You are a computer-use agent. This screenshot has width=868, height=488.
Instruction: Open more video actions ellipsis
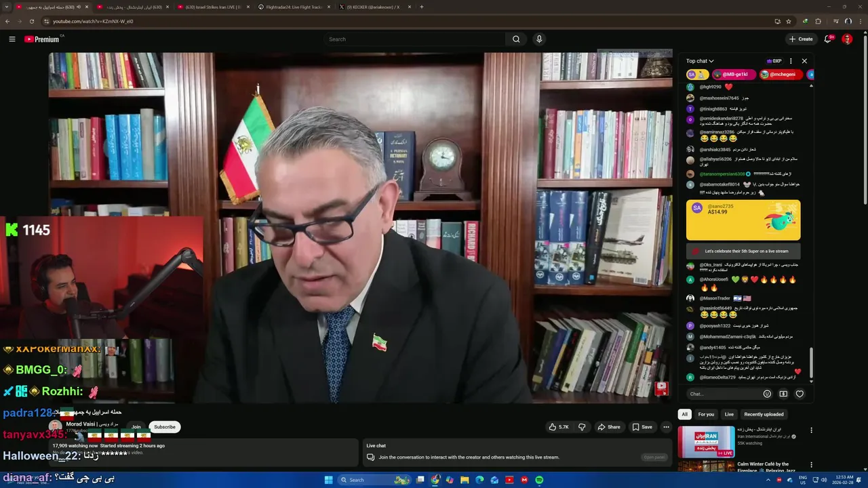tap(666, 427)
